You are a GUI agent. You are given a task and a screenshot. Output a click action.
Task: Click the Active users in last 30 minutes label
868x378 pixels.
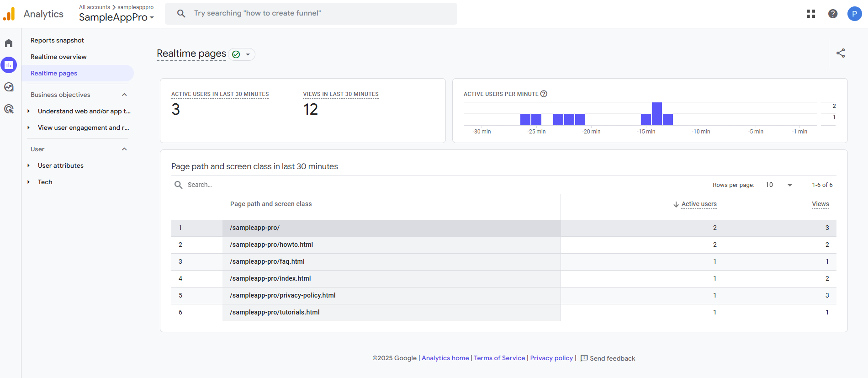220,94
